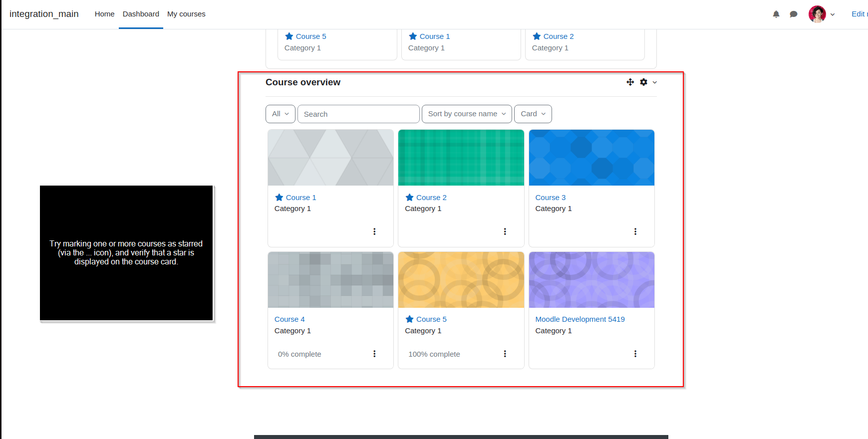Open the Course 5 link in Course overview
The height and width of the screenshot is (439, 868).
(431, 319)
